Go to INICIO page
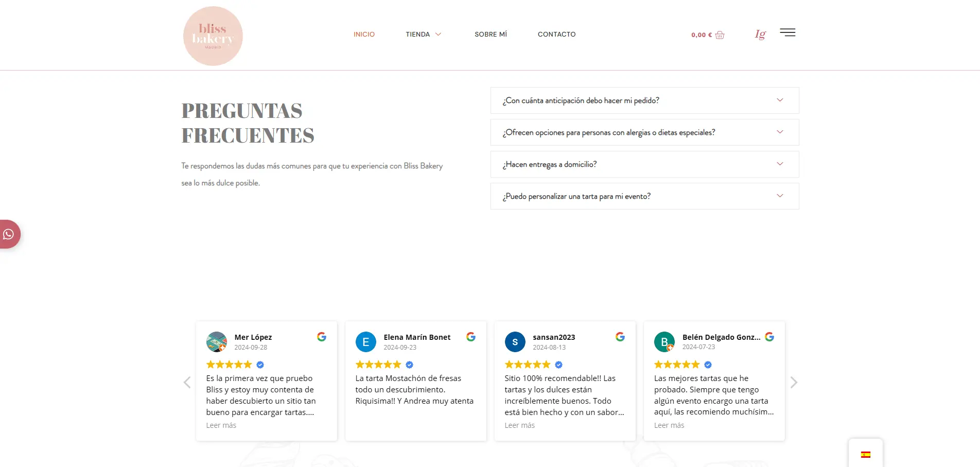Screen dimensions: 980x467 coord(364,34)
